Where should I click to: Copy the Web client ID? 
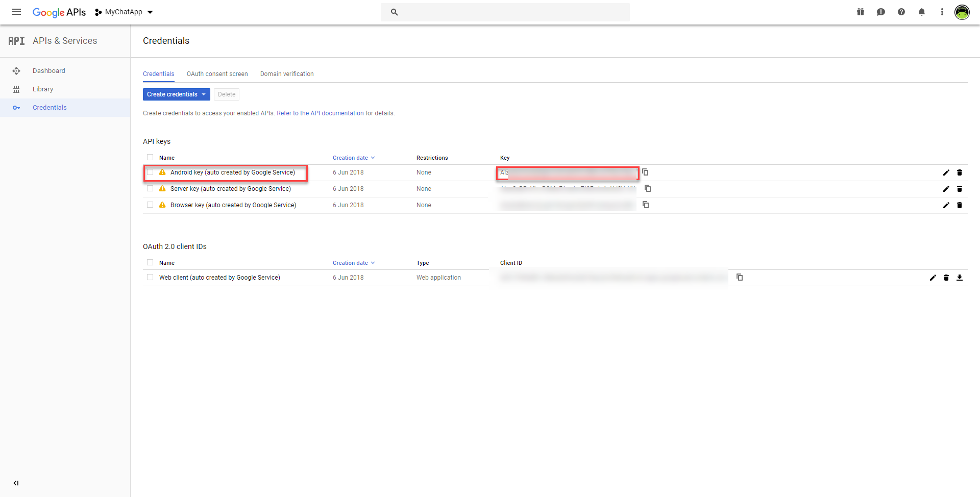click(x=740, y=277)
